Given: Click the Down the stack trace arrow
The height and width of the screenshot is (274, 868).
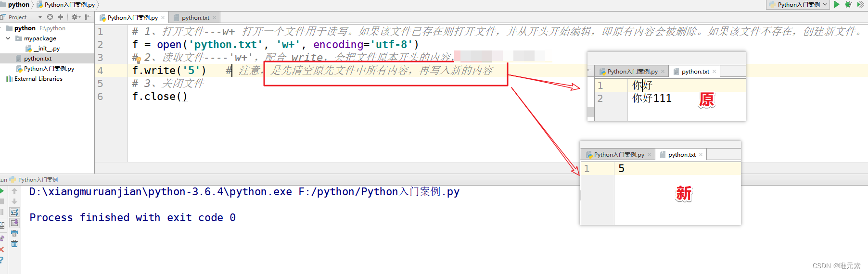Looking at the screenshot, I should click(14, 201).
